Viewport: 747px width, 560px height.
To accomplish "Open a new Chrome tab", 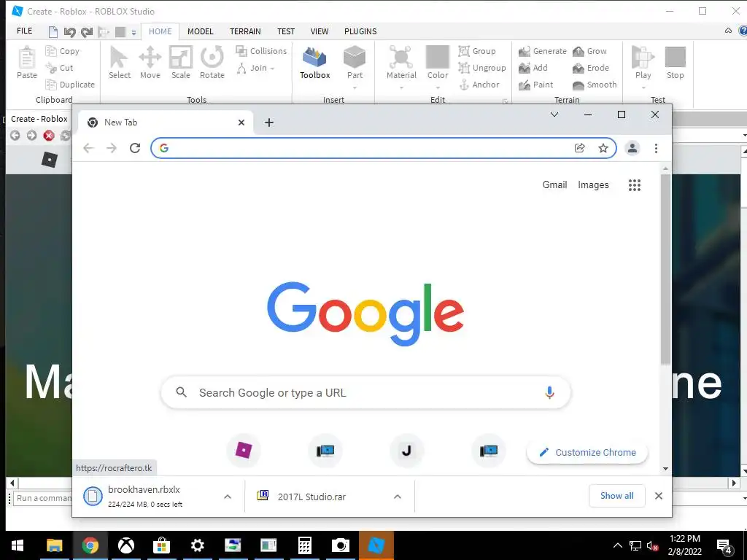I will tap(269, 122).
